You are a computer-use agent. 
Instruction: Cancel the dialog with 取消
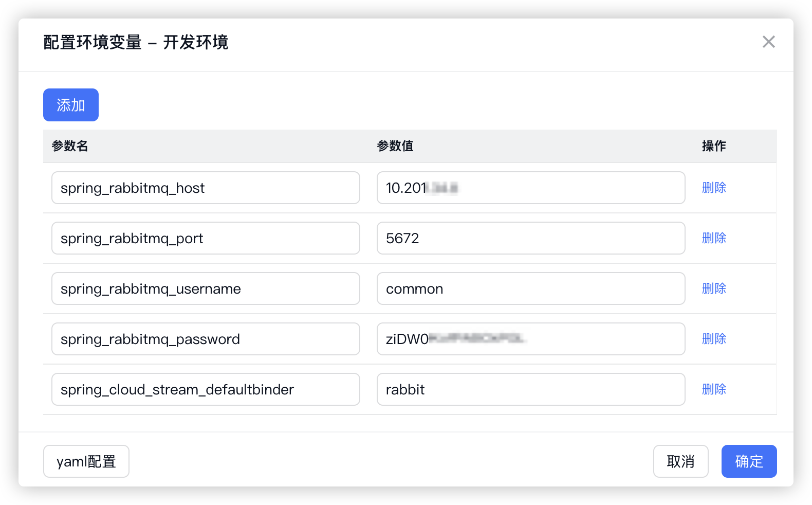[x=680, y=461]
